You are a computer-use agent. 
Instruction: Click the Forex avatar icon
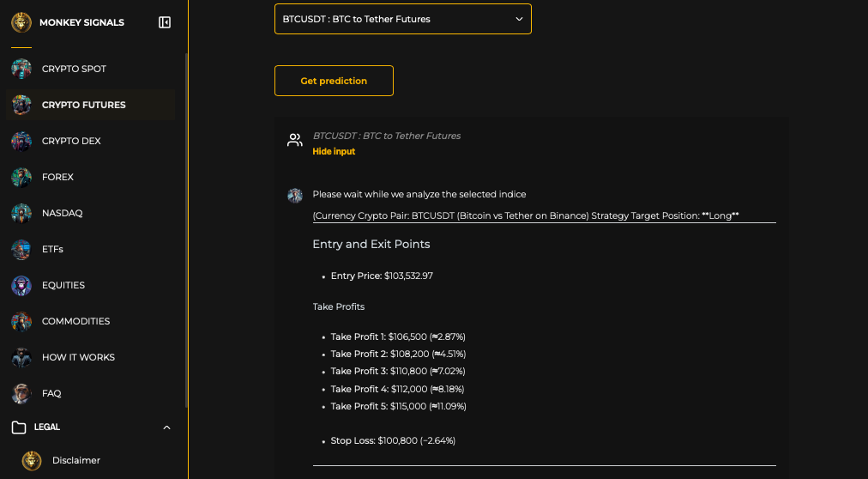[21, 177]
